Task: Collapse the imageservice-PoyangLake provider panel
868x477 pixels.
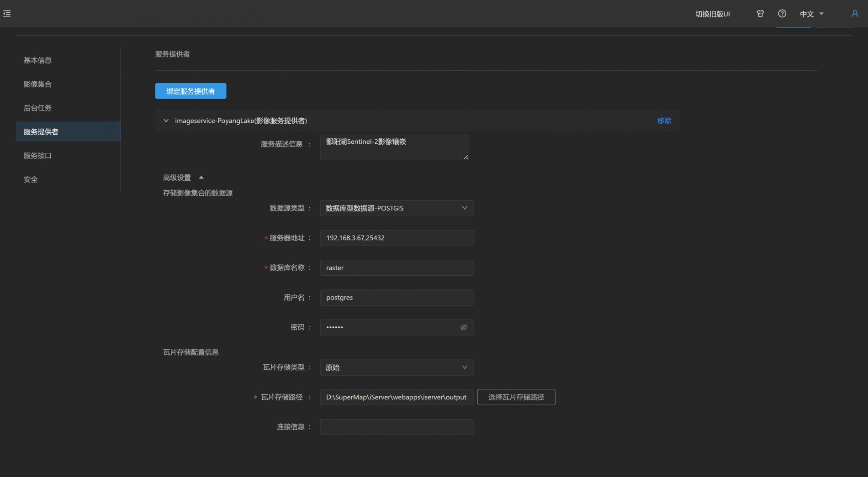Action: click(166, 121)
